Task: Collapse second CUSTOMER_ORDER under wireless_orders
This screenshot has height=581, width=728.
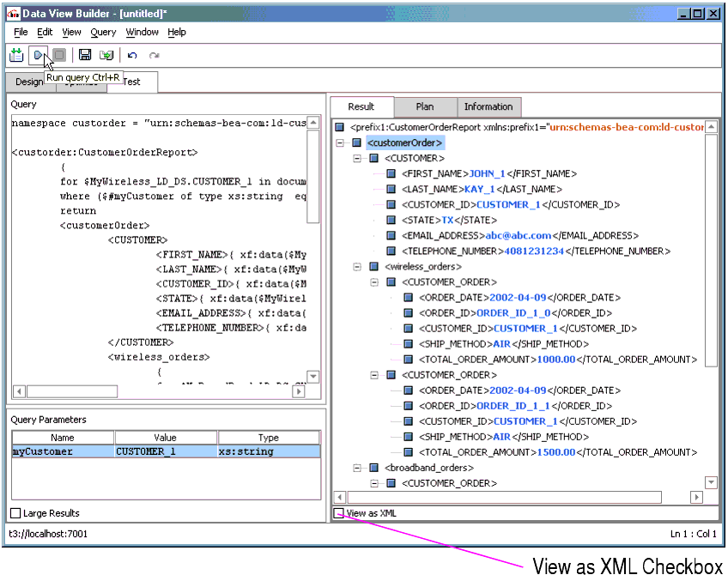Action: [374, 375]
